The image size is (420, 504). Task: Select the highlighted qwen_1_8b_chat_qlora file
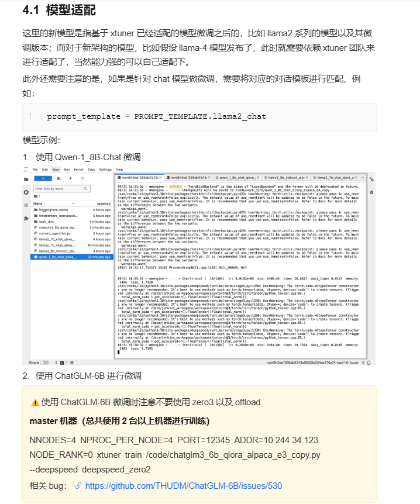tap(72, 257)
